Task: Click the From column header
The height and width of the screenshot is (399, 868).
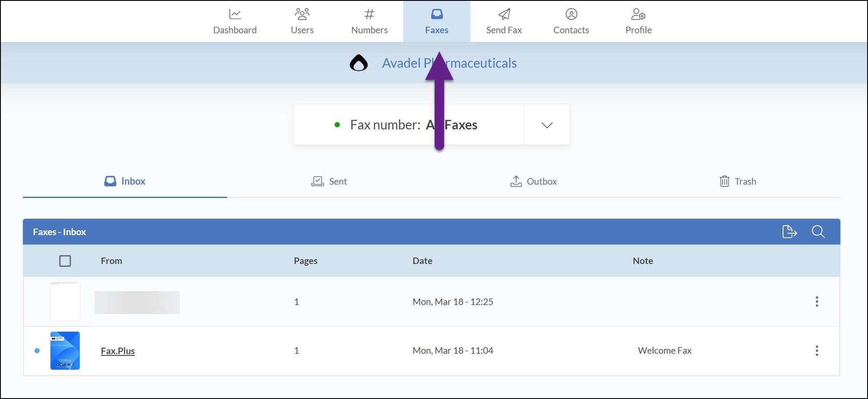Action: click(x=111, y=261)
